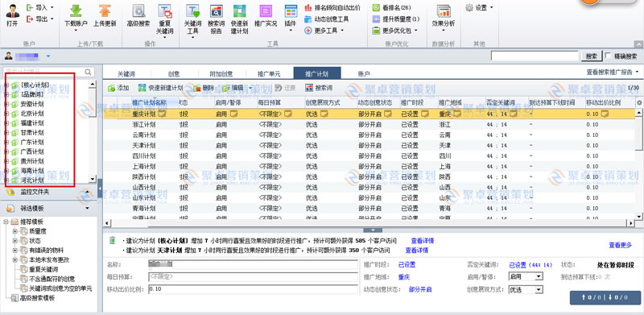Image resolution: width=644 pixels, height=315 pixels.
Task: Open 搜索词报告 search term report
Action: click(x=216, y=19)
